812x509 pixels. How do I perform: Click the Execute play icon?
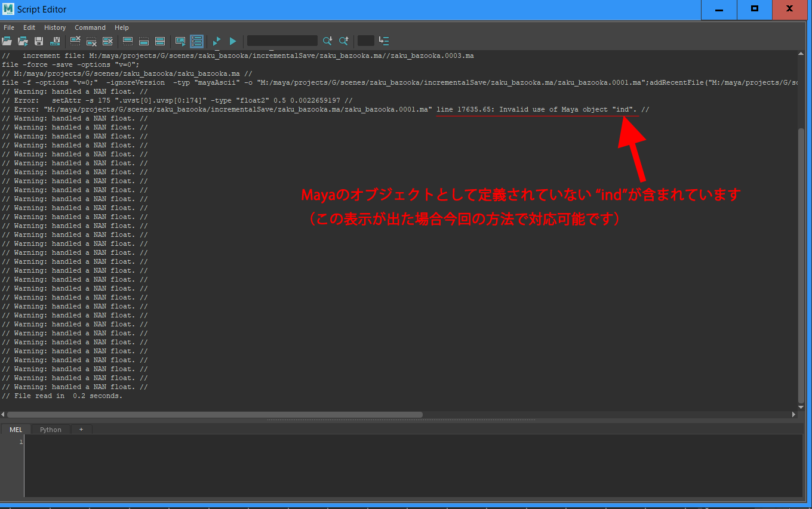tap(233, 41)
